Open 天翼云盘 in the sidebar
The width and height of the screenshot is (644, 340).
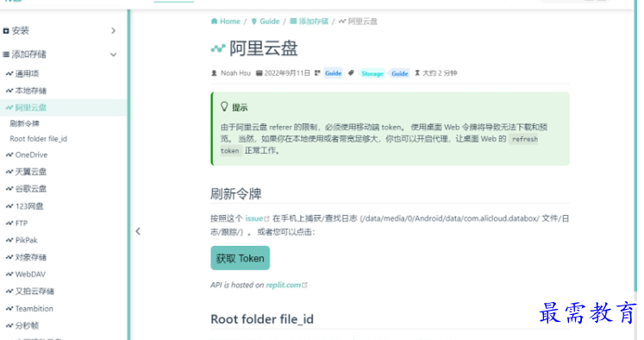[x=31, y=172]
